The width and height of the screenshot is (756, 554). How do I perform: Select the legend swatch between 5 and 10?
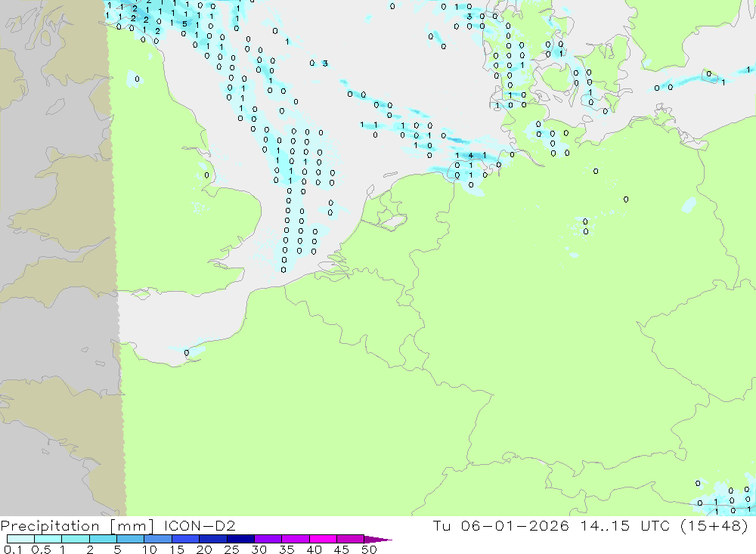(x=131, y=539)
